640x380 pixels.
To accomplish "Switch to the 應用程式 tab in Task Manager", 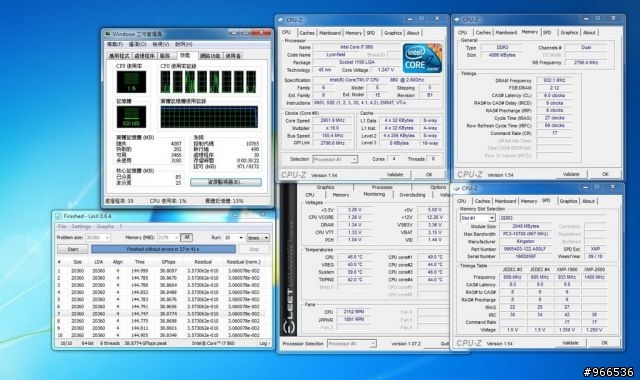I will pyautogui.click(x=119, y=56).
